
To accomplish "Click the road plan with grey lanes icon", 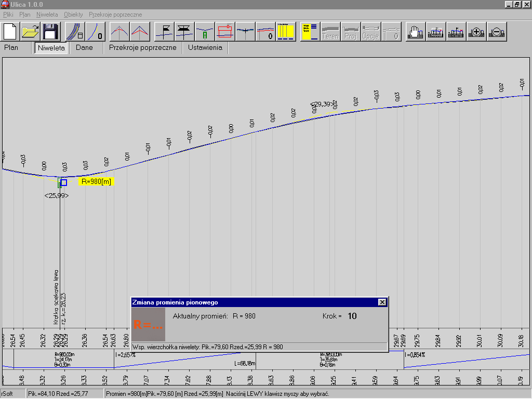I will pyautogui.click(x=75, y=32).
